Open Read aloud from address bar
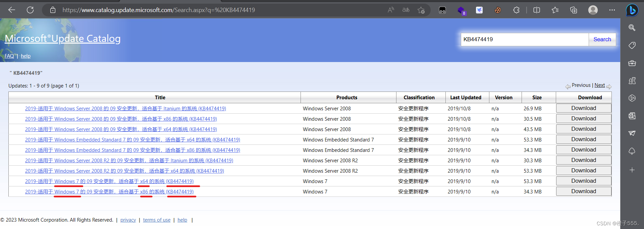Image resolution: width=644 pixels, height=229 pixels. 391,10
